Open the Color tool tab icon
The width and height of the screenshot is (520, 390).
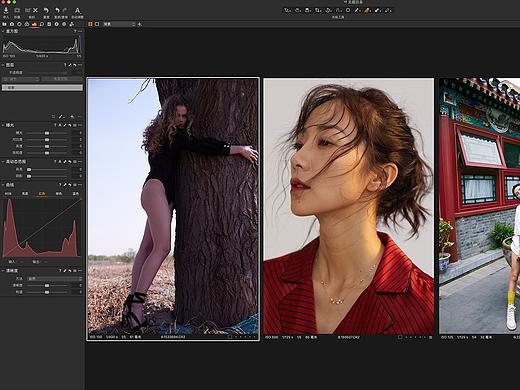tap(27, 24)
